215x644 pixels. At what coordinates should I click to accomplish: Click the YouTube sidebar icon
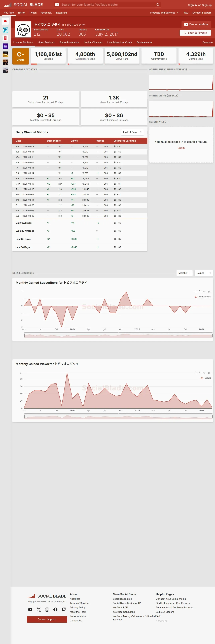tap(5, 21)
